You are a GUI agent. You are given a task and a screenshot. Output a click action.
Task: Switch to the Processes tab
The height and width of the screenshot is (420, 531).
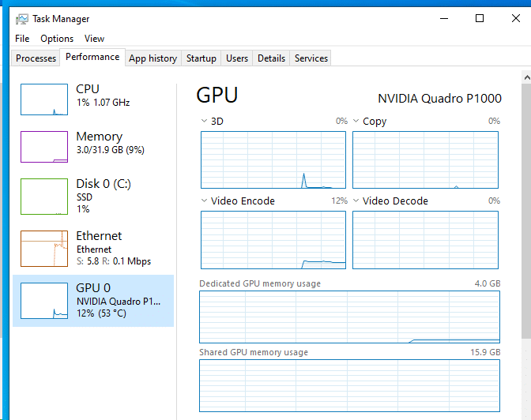point(36,58)
